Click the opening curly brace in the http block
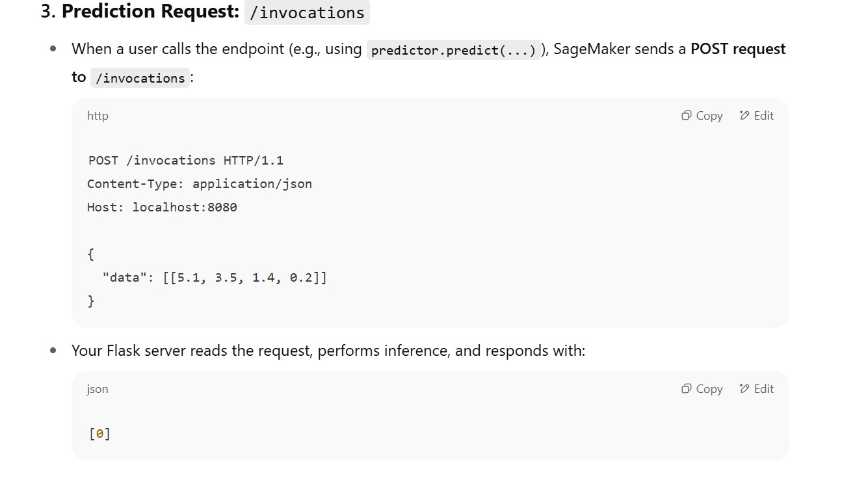The height and width of the screenshot is (482, 868). tap(91, 254)
